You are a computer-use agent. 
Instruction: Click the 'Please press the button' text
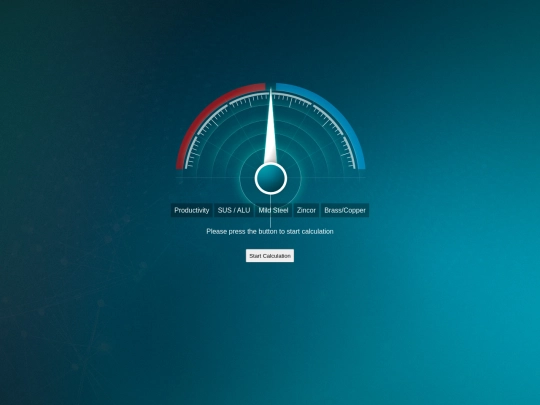click(270, 231)
